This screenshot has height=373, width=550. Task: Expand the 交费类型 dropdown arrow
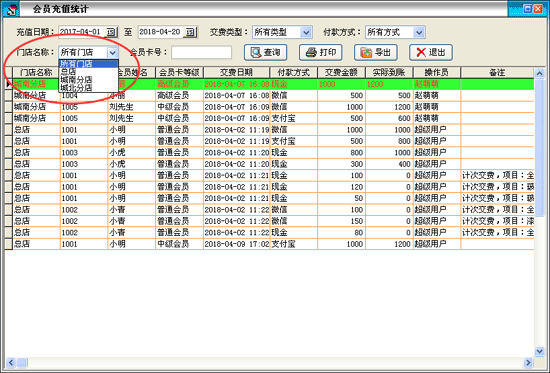(306, 32)
